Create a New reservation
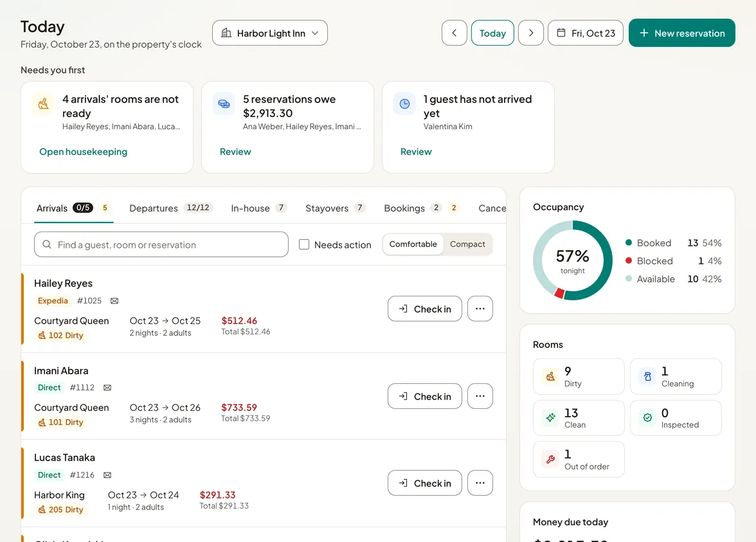The image size is (756, 542). [x=681, y=33]
